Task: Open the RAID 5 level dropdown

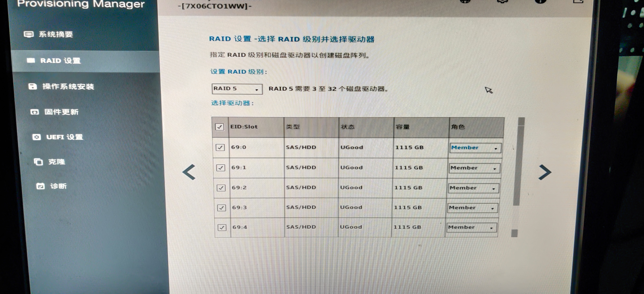Action: click(x=237, y=89)
